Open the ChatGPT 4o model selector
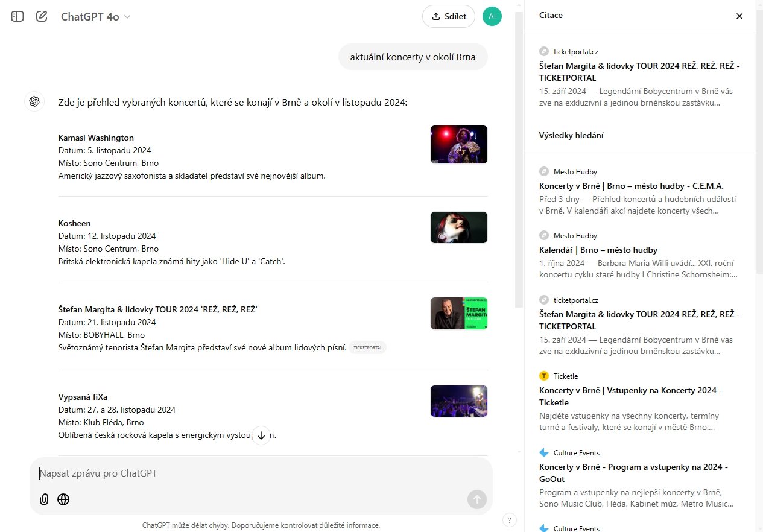 96,16
